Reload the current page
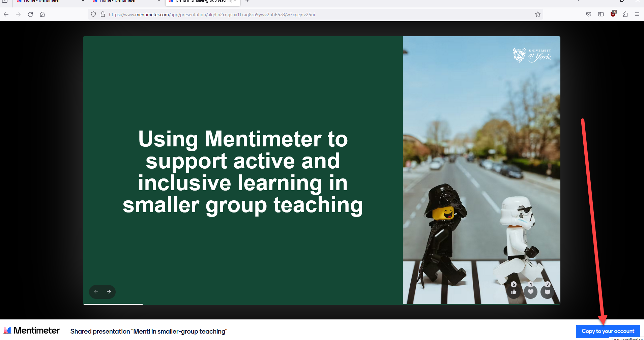Screen dimensions: 644x340 pos(30,14)
